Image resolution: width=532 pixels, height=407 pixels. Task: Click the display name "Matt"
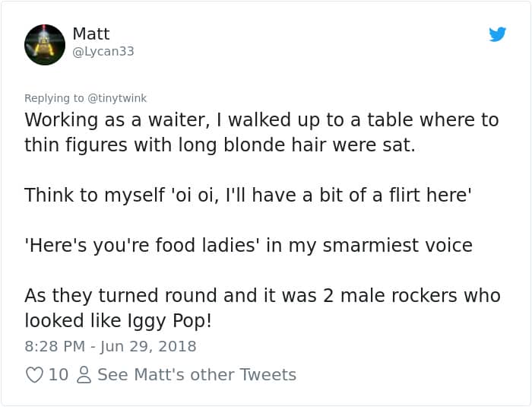click(91, 33)
